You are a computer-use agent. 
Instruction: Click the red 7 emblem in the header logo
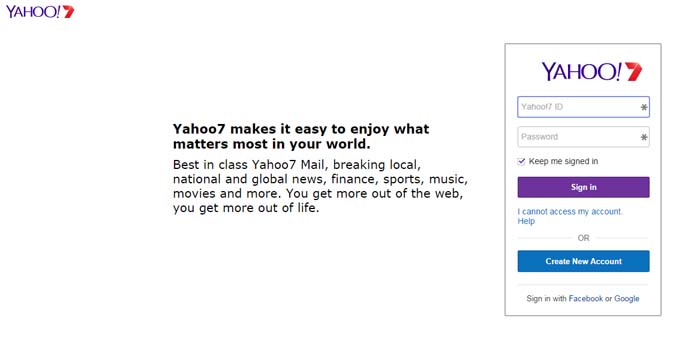coord(68,12)
